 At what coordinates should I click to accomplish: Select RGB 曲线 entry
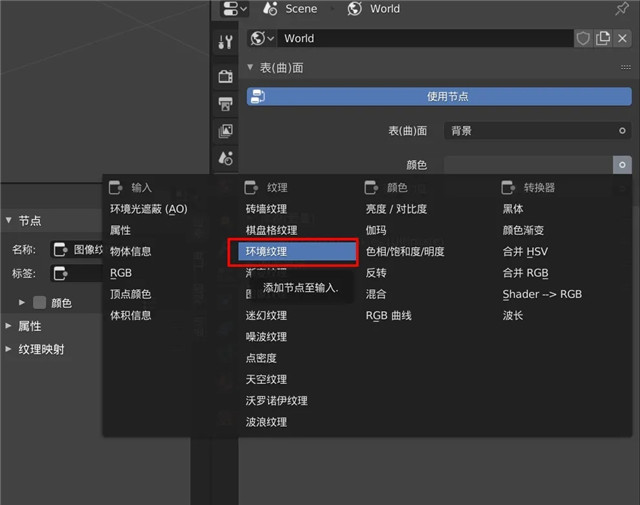pyautogui.click(x=389, y=315)
